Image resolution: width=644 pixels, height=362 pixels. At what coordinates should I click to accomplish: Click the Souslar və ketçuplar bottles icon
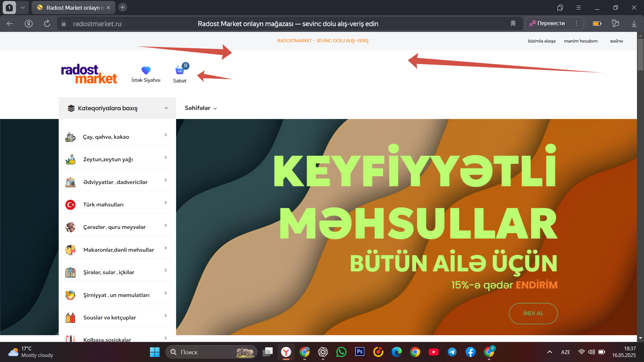tap(70, 317)
